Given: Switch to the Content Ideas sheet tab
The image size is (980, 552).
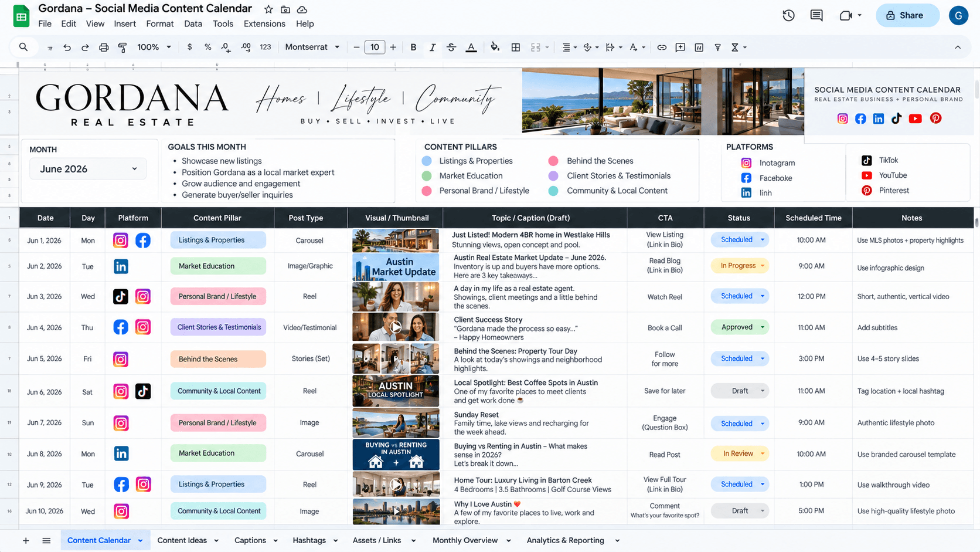Looking at the screenshot, I should pyautogui.click(x=182, y=540).
